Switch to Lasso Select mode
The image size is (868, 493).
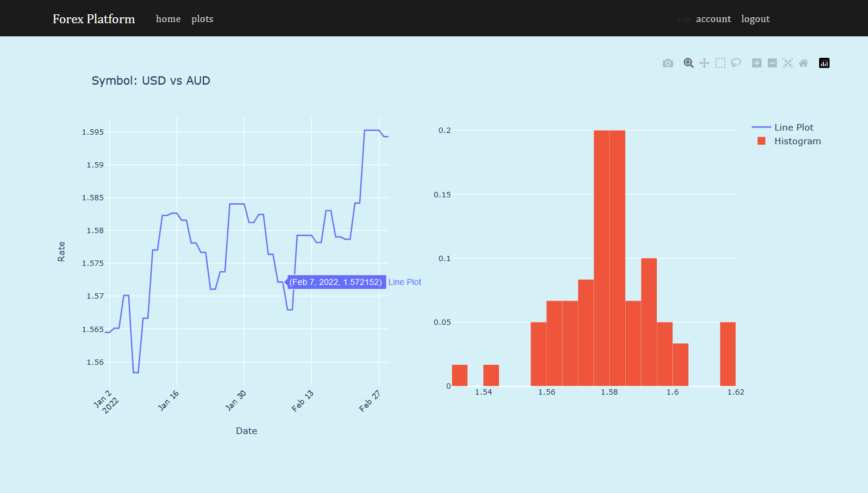click(x=736, y=63)
